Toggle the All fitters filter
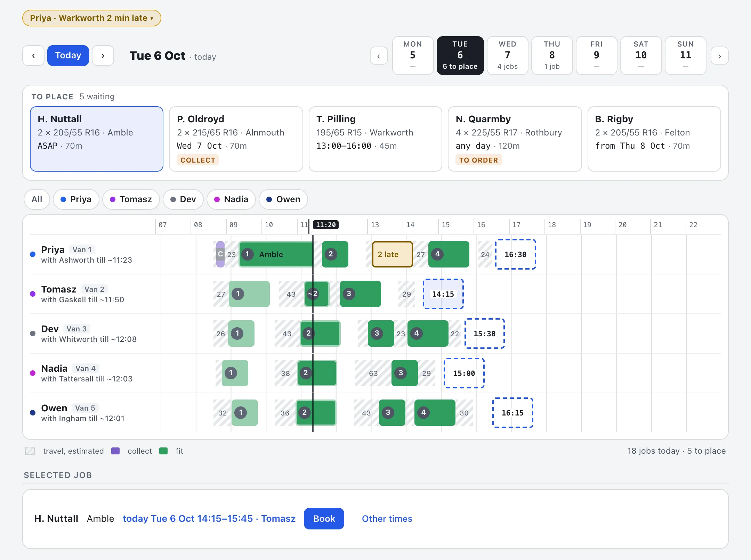Image resolution: width=751 pixels, height=560 pixels. pos(37,199)
